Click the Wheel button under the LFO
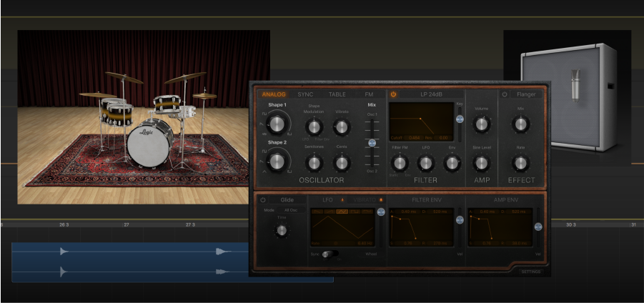This screenshot has height=303, width=644. [x=371, y=254]
